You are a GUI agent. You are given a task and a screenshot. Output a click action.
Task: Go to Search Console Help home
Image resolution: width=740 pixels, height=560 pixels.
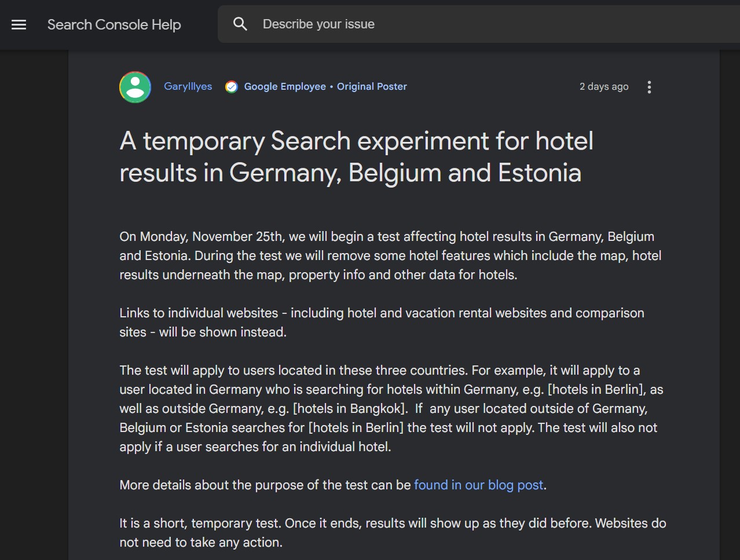114,24
